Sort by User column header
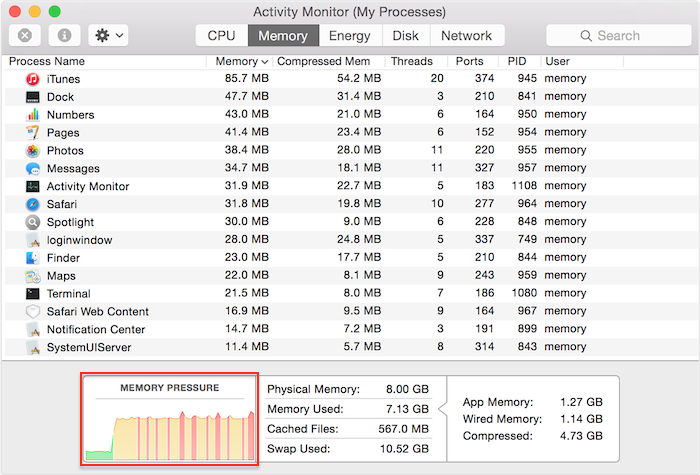This screenshot has width=700, height=475. coord(582,61)
